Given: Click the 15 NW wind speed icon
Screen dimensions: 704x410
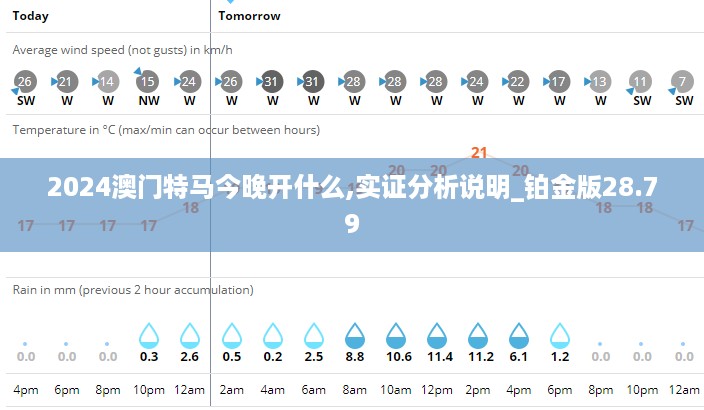Looking at the screenshot, I should (x=148, y=82).
